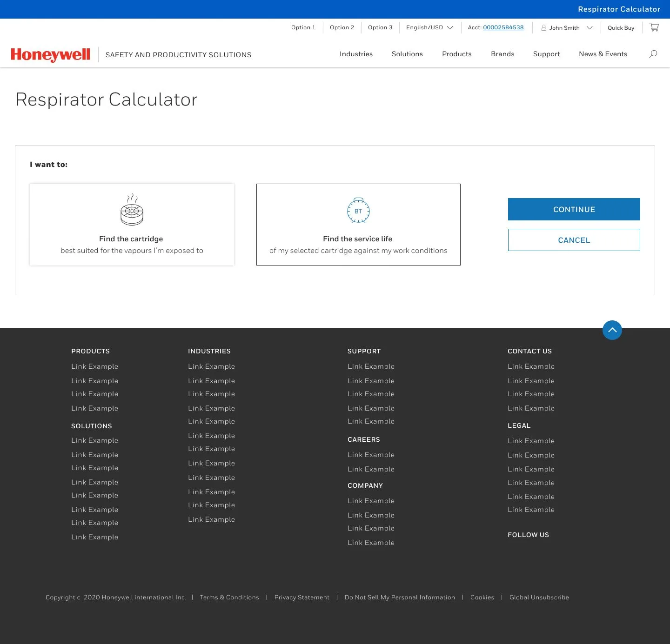670x644 pixels.
Task: Click Option 2 link
Action: tap(342, 27)
